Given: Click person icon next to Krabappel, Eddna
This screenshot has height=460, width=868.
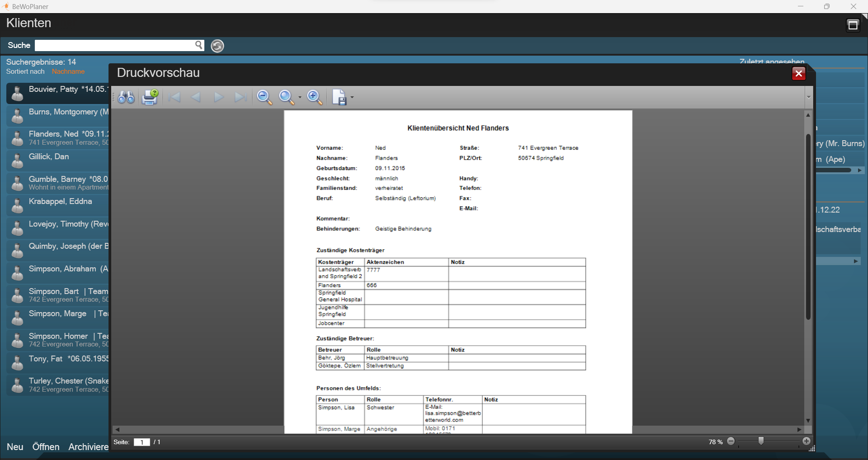Looking at the screenshot, I should 17,206.
